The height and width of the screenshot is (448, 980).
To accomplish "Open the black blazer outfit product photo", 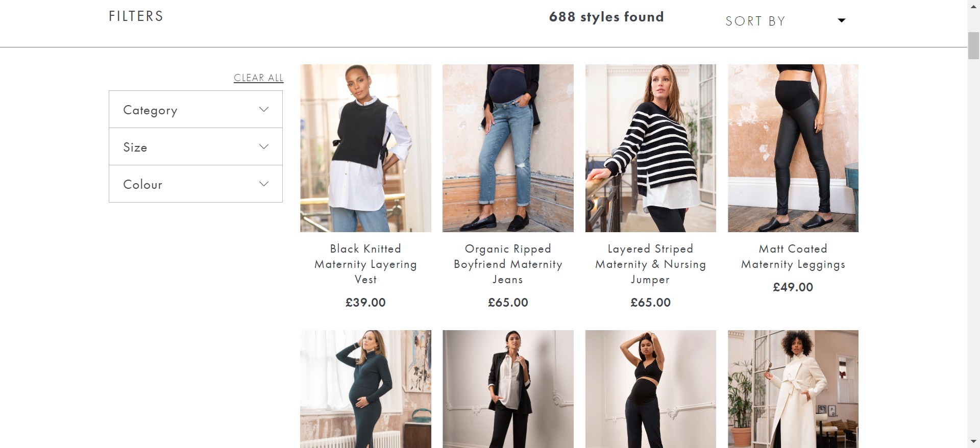I will [x=508, y=389].
